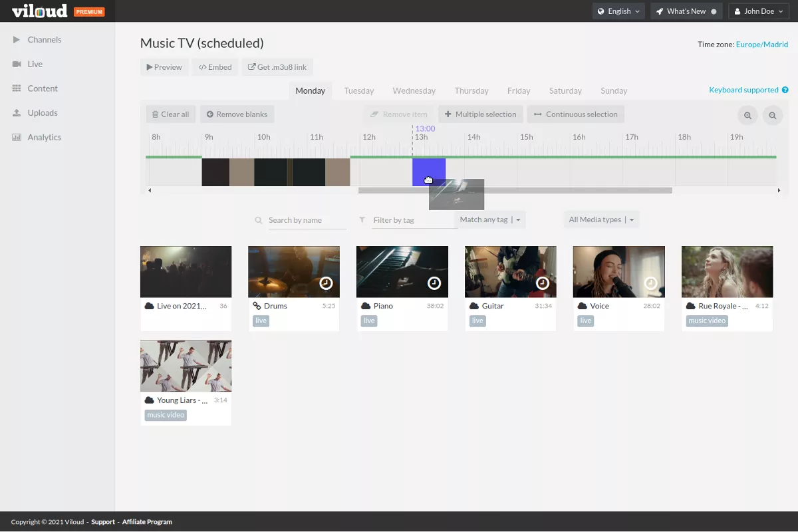This screenshot has height=532, width=798.
Task: Open the All Media types dropdown
Action: 601,220
